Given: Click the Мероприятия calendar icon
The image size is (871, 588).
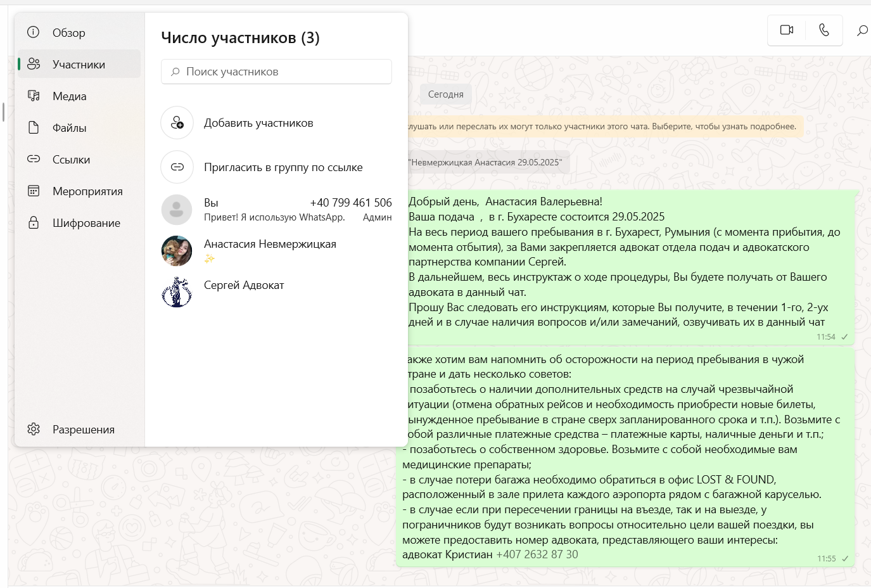Looking at the screenshot, I should (x=34, y=191).
